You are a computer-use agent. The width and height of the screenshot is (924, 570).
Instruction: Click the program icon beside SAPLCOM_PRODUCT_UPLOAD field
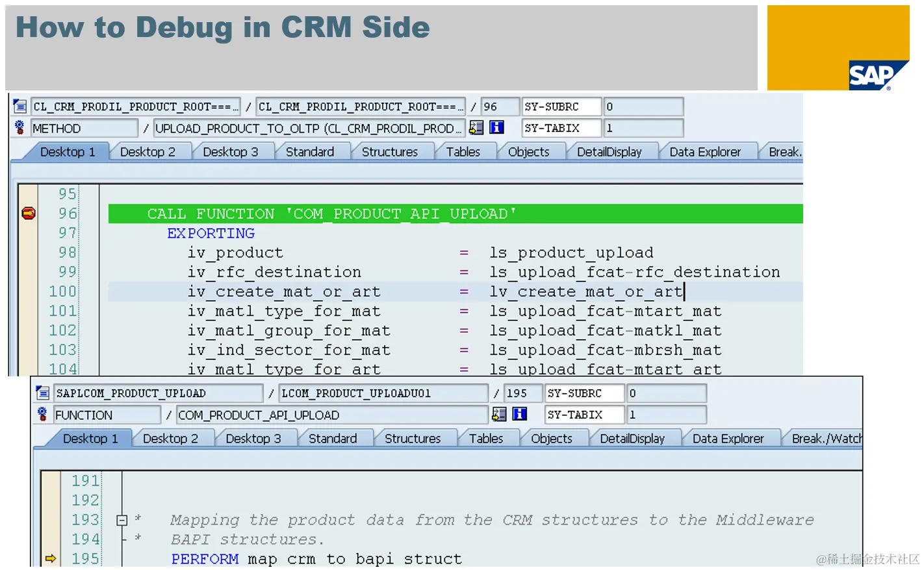click(42, 393)
